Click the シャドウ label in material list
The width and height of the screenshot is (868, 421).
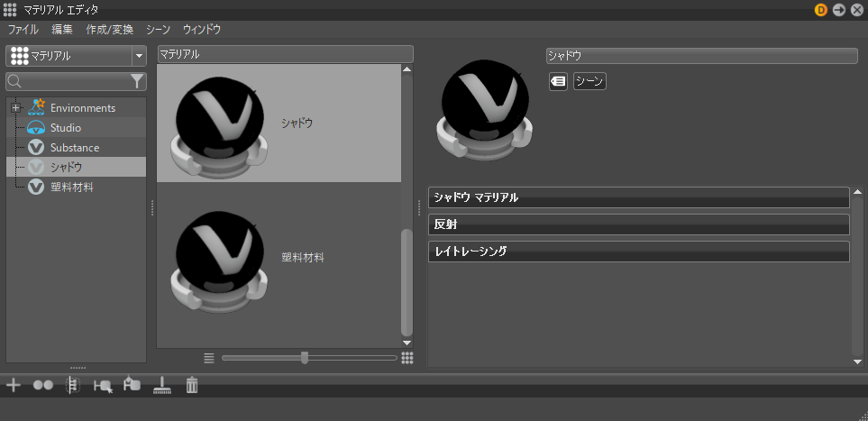click(x=297, y=124)
